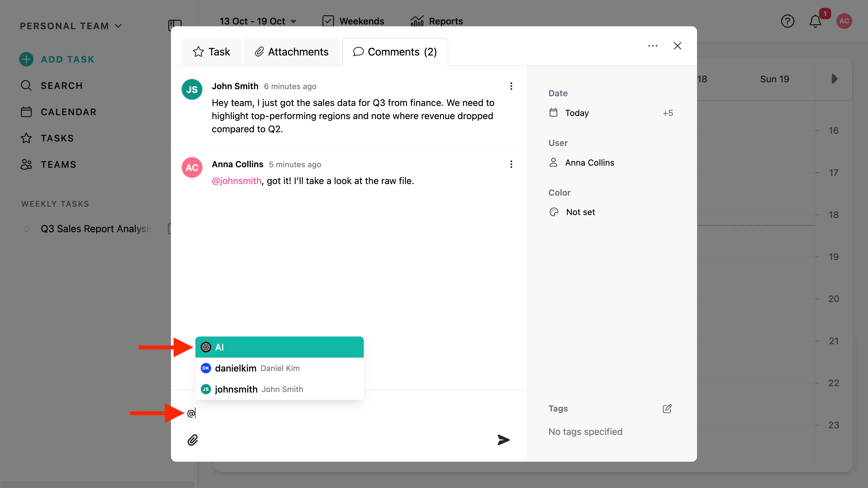The height and width of the screenshot is (488, 868).
Task: Mark the Q3 Sales Report Analysis task complete
Action: pos(26,229)
